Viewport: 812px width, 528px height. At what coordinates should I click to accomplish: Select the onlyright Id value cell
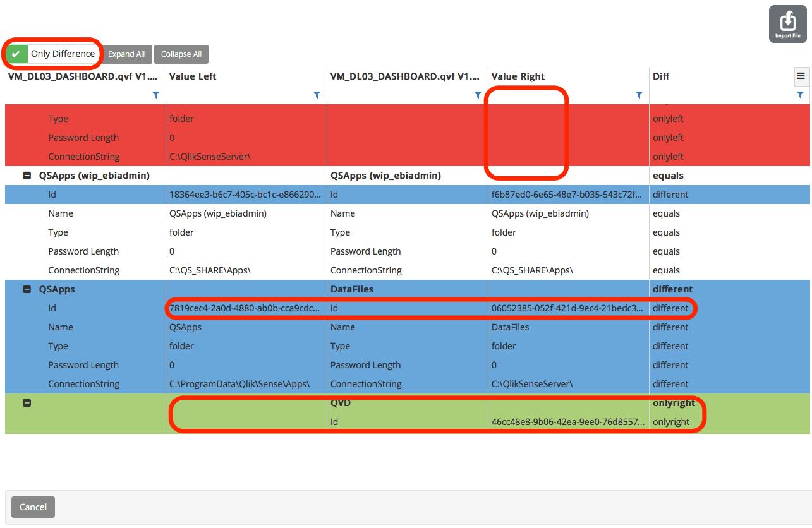click(567, 422)
